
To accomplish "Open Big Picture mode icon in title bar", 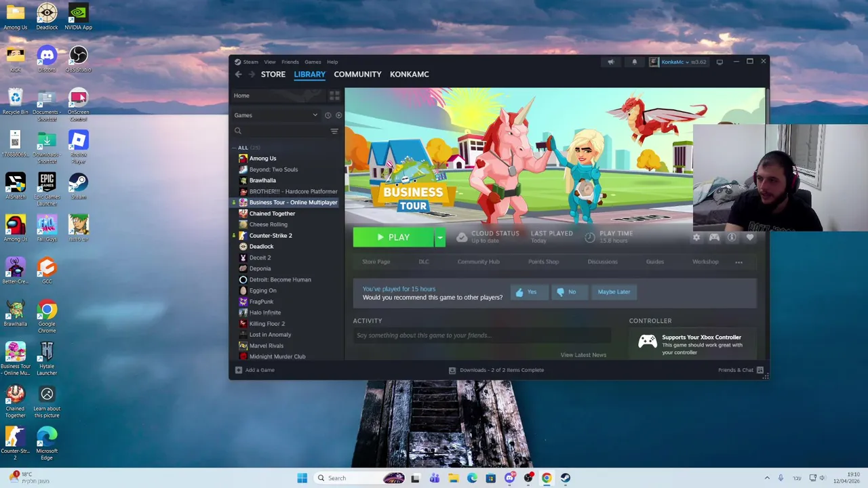I will point(719,62).
